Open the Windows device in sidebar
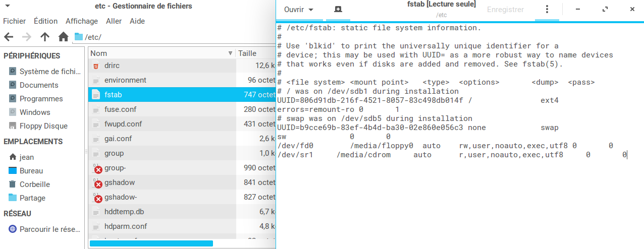The width and height of the screenshot is (644, 249). (x=35, y=112)
